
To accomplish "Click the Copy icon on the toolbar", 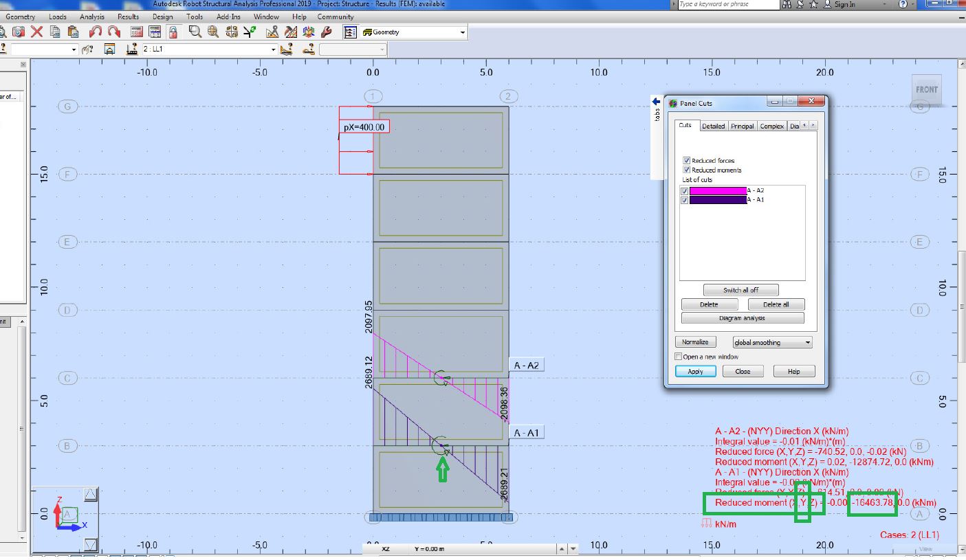I will [55, 32].
